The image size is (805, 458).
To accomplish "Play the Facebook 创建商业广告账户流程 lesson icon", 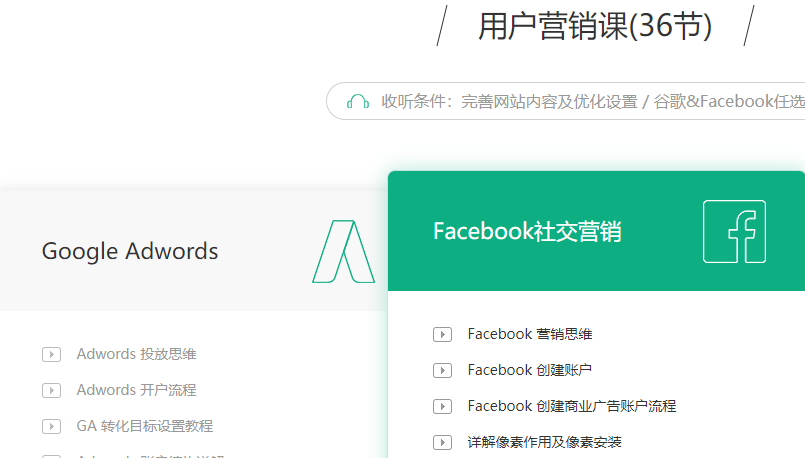I will tap(443, 407).
